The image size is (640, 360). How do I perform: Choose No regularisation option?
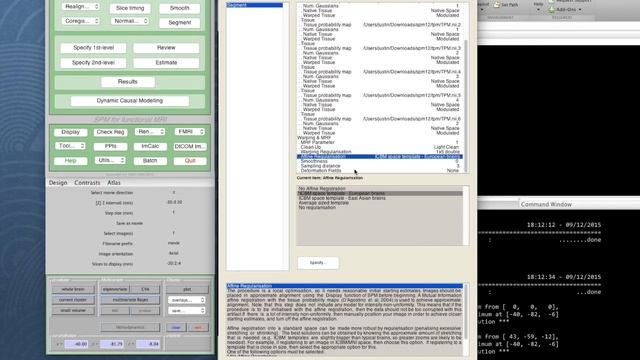coord(380,207)
